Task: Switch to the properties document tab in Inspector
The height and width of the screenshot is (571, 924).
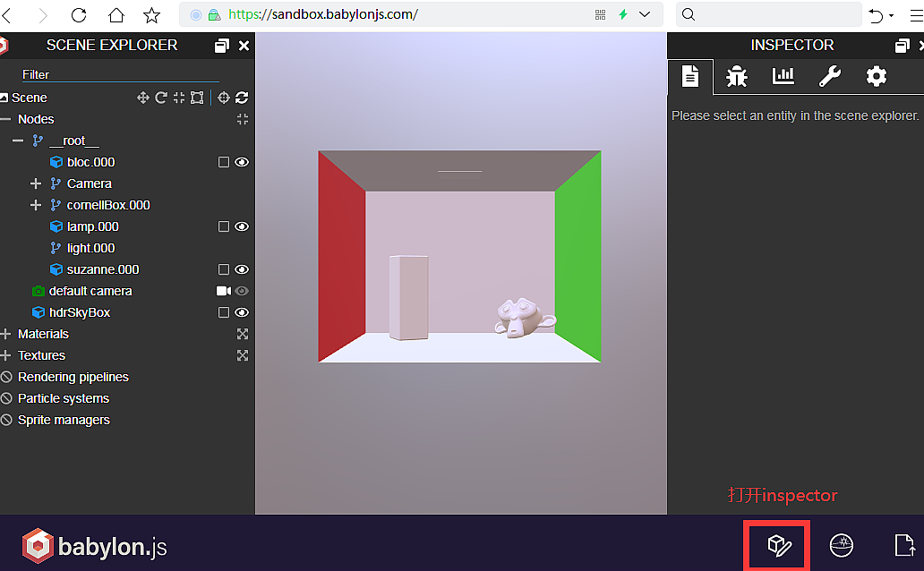Action: click(x=689, y=77)
